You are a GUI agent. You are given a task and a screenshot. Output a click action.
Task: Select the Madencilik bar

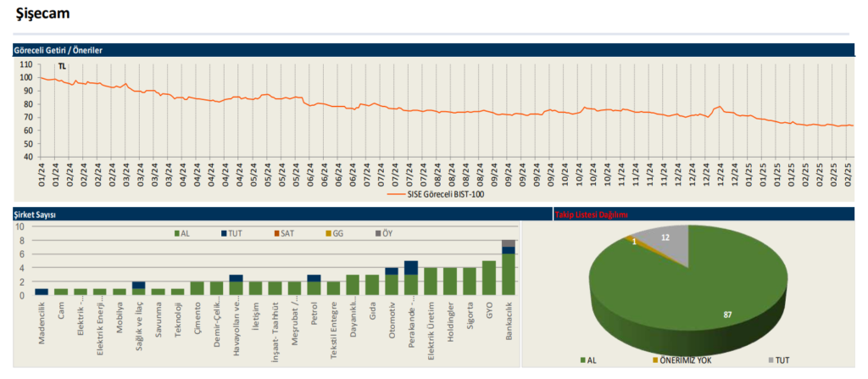tap(42, 292)
